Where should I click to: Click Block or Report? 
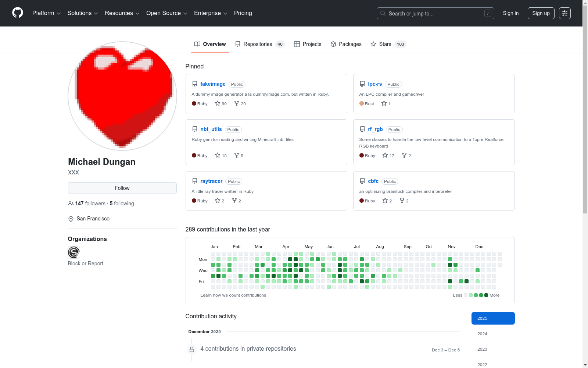pos(86,263)
